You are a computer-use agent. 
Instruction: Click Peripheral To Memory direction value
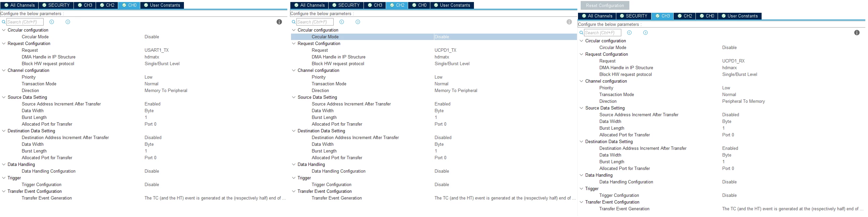pyautogui.click(x=743, y=101)
